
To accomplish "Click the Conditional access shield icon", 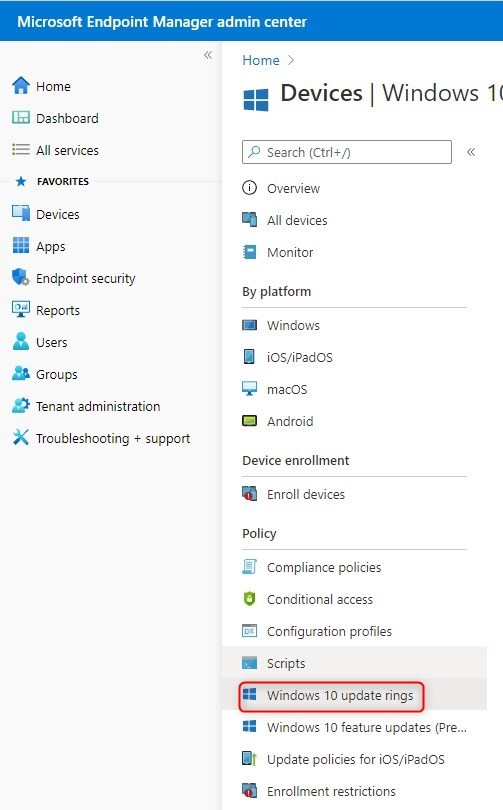I will click(x=249, y=599).
